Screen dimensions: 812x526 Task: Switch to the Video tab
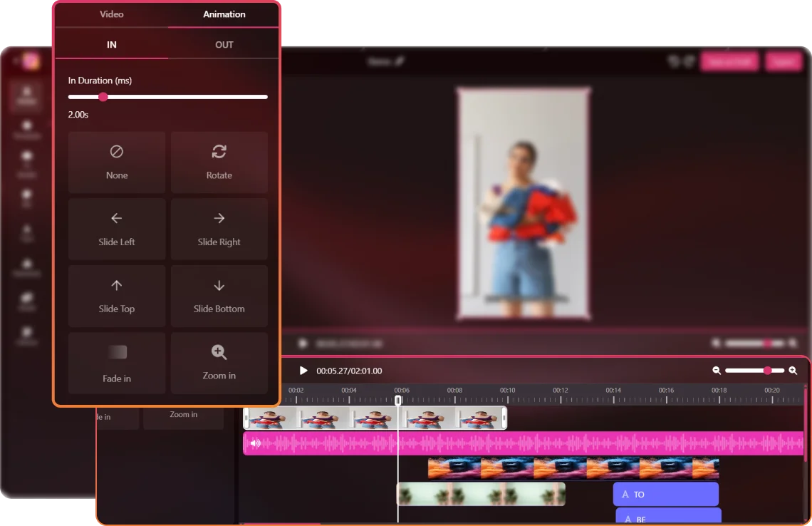(x=111, y=14)
